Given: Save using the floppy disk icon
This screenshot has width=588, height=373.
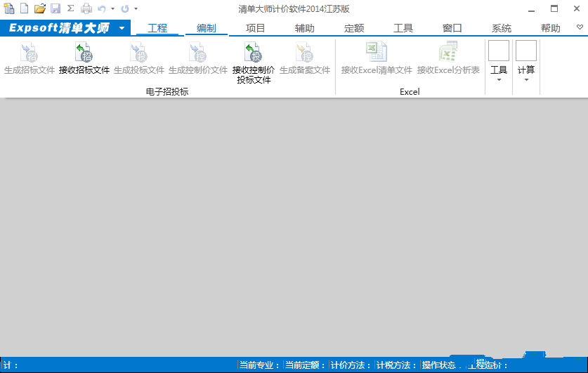Looking at the screenshot, I should (55, 8).
